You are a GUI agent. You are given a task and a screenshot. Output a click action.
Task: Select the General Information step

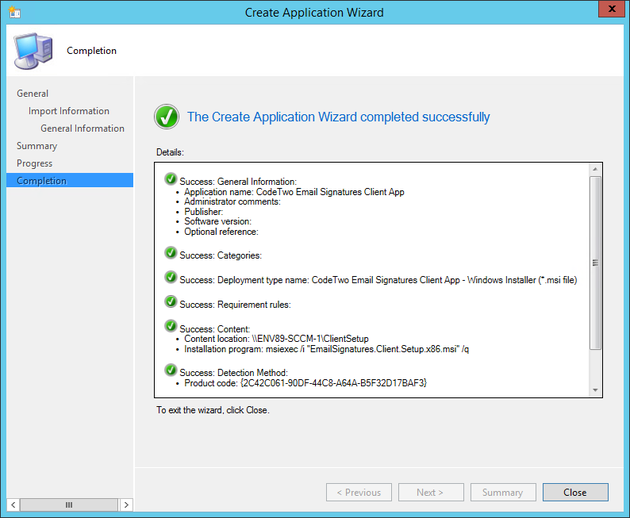82,129
